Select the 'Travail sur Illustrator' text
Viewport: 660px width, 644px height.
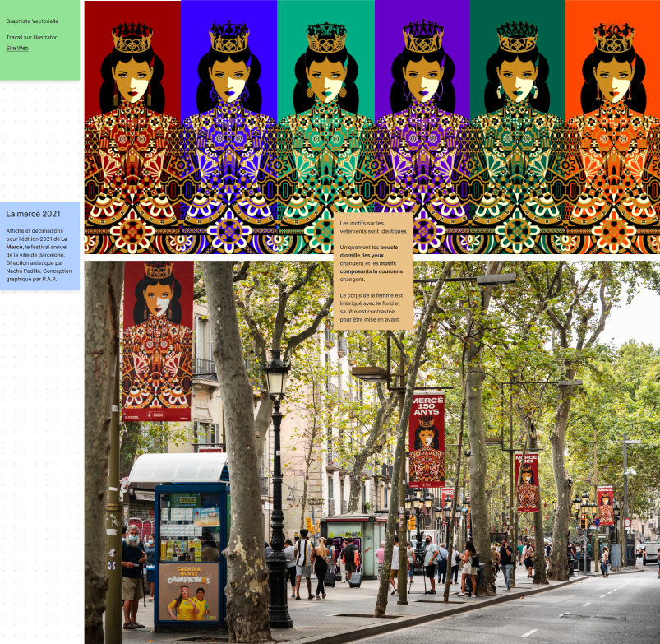tap(31, 37)
